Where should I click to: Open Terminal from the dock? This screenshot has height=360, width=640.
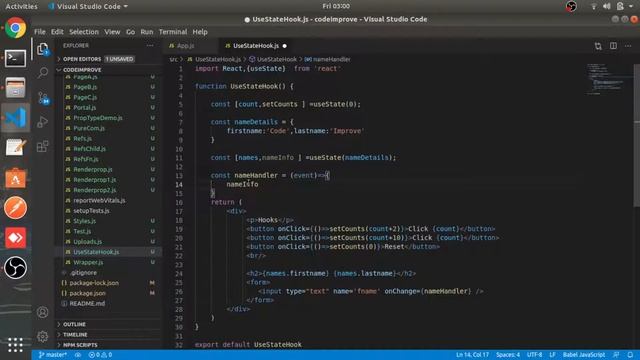coord(16,58)
